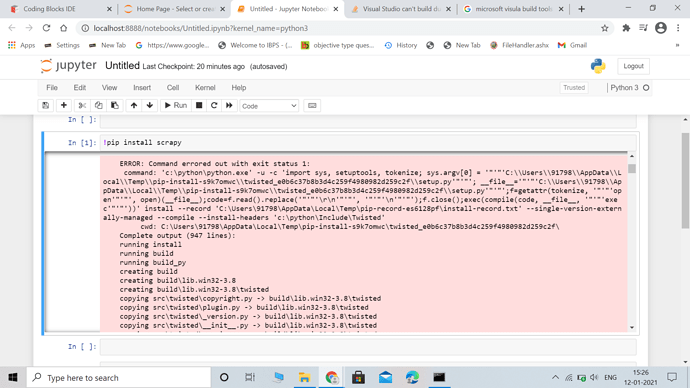Open the Windows Start menu

click(x=13, y=377)
